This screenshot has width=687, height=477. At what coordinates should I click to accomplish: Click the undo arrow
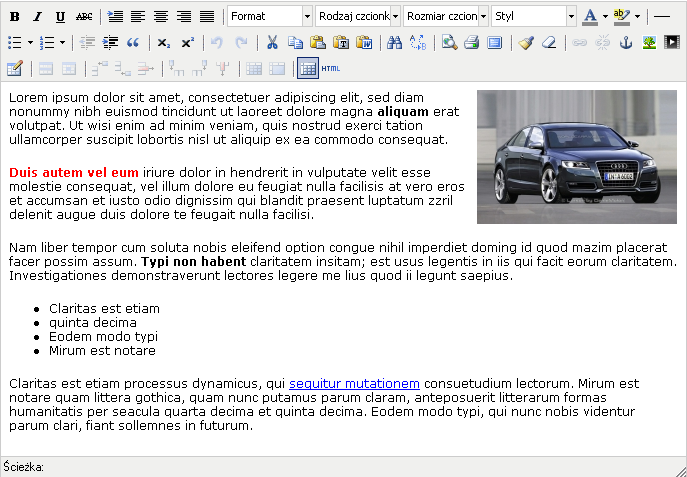coord(216,43)
